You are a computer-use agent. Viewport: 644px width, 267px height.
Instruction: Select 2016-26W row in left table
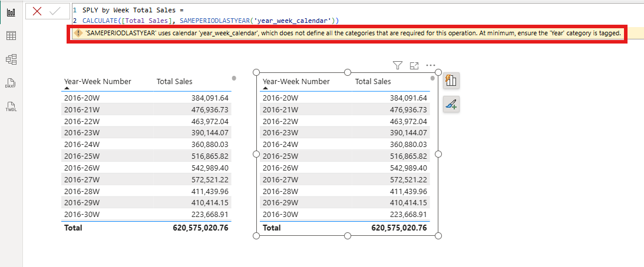tap(147, 168)
